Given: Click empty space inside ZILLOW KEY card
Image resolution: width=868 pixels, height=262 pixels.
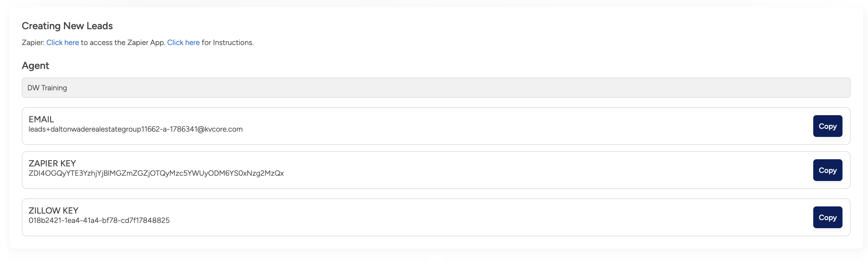Looking at the screenshot, I should (x=506, y=217).
